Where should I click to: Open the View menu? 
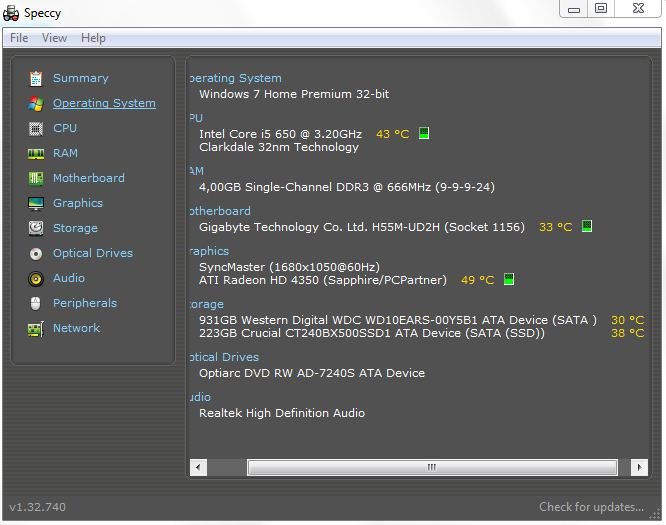click(54, 38)
